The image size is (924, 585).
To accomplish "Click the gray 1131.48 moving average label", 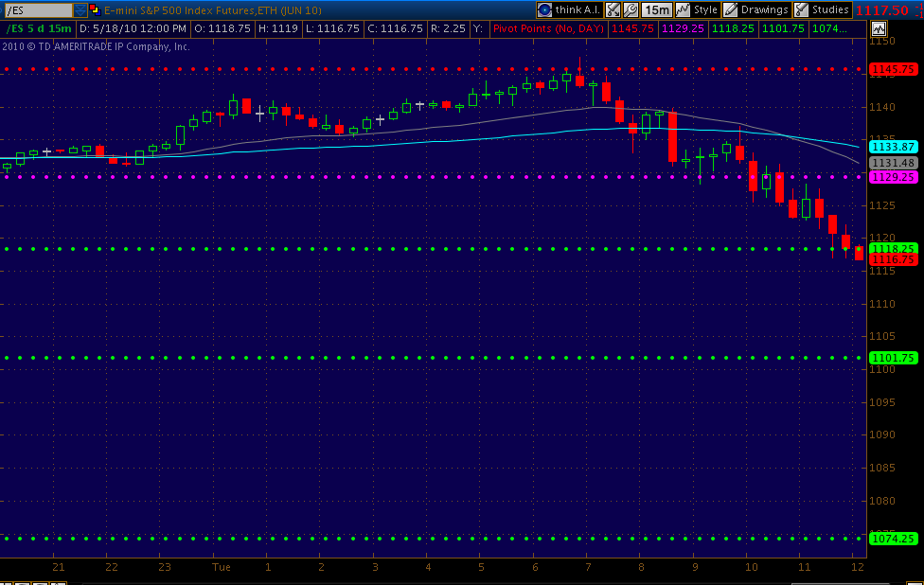I will 893,163.
